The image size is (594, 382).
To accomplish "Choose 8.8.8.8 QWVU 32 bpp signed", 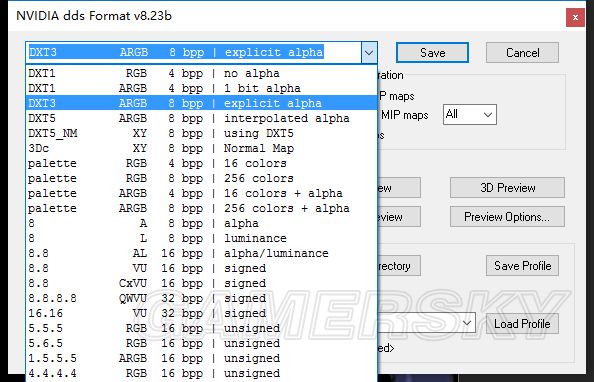I will click(202, 298).
